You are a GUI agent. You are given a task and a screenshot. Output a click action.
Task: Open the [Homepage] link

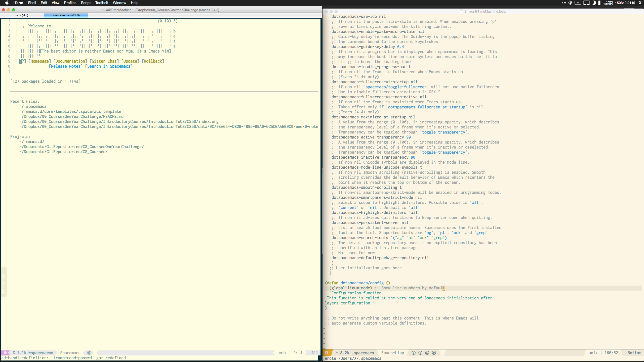[x=40, y=61]
